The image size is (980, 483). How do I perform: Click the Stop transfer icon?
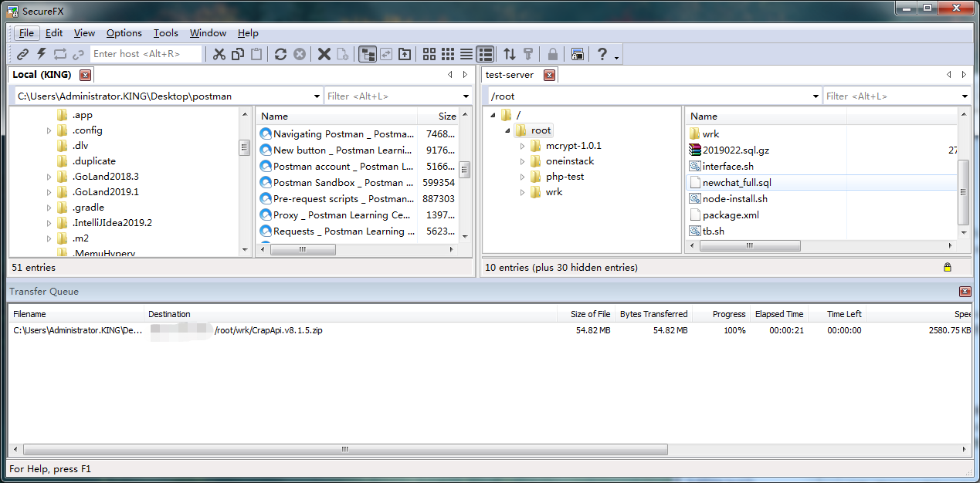[x=299, y=54]
